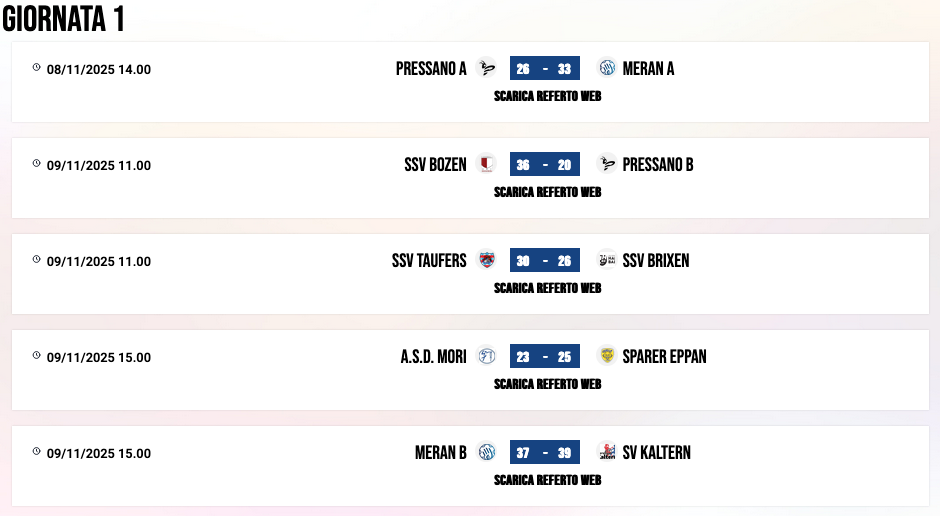
Task: Click the SSV Bozen team logo
Action: pos(487,164)
